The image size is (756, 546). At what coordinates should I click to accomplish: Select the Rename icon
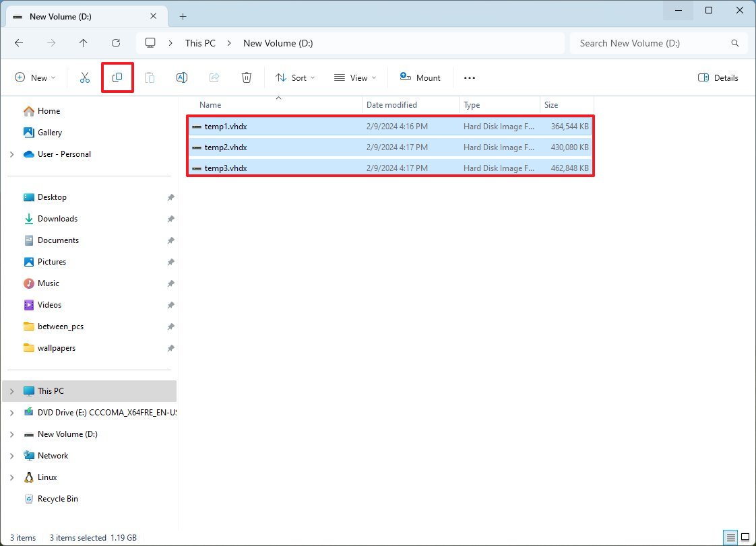click(x=181, y=77)
